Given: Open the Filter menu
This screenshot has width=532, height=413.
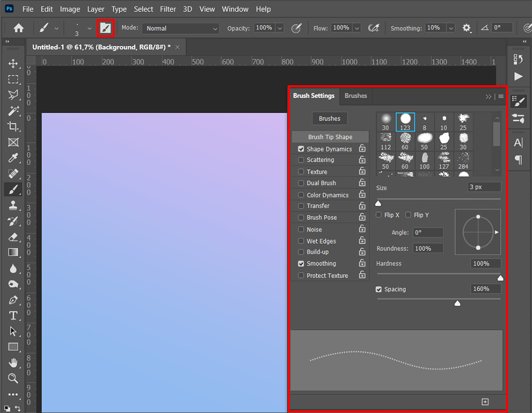Looking at the screenshot, I should (168, 9).
